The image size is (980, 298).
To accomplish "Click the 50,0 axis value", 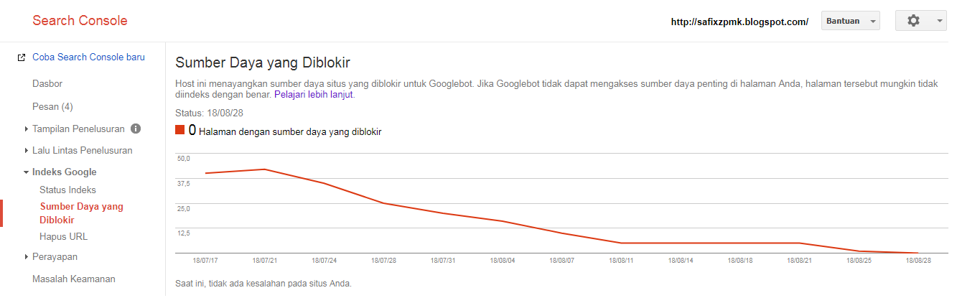I will pos(182,159).
